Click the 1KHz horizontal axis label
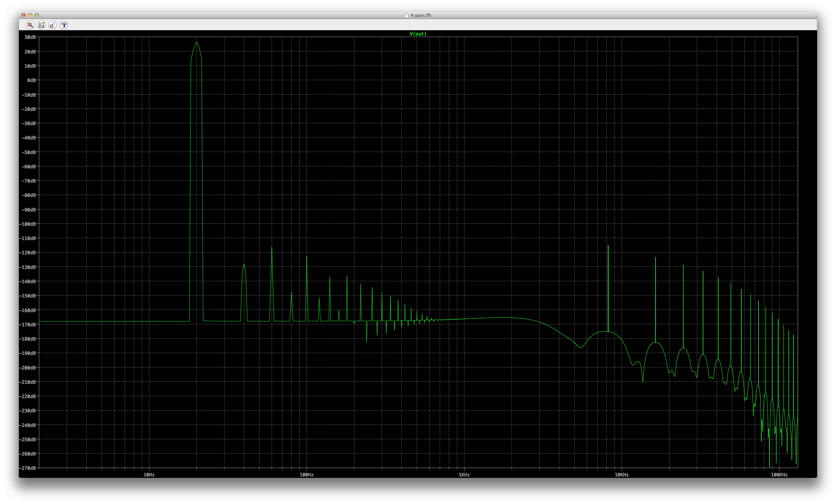Image resolution: width=836 pixels, height=504 pixels. [x=464, y=475]
